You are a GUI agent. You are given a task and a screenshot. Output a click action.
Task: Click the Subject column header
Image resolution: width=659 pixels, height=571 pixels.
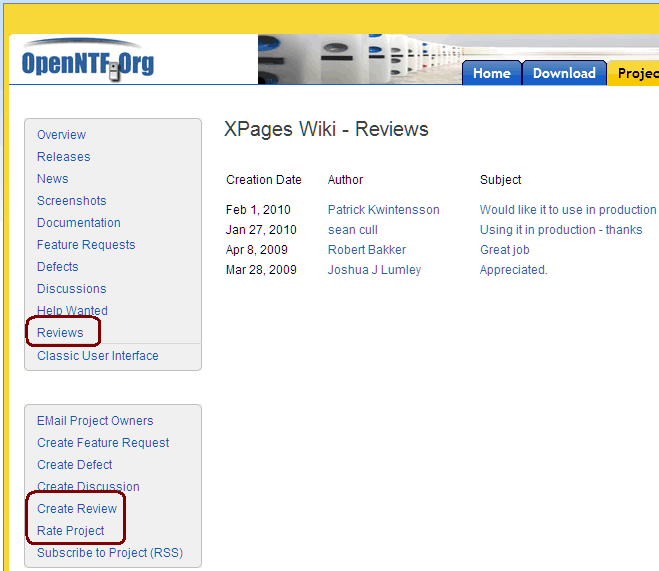(x=500, y=180)
